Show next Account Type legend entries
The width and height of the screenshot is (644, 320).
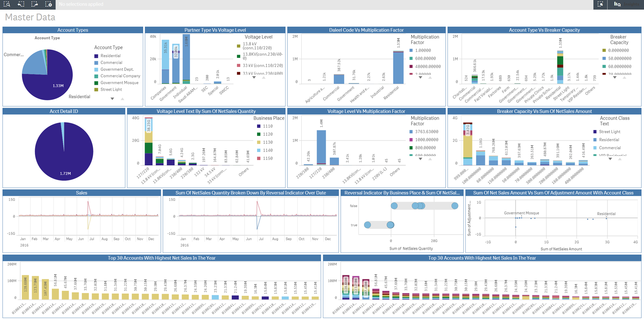click(112, 99)
